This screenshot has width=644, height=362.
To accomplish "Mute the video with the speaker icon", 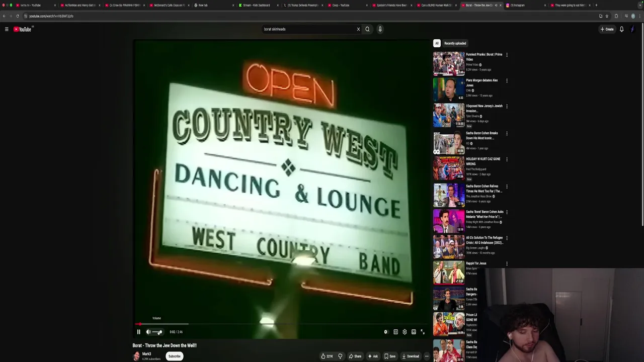I will click(148, 332).
